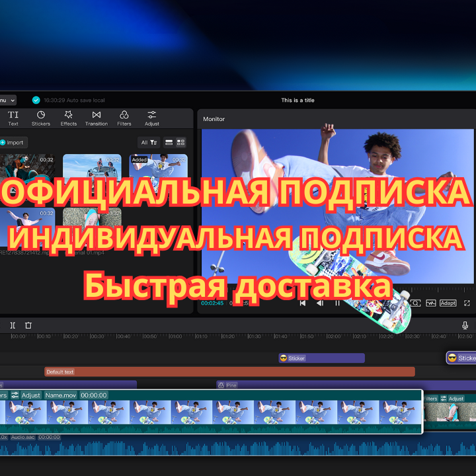This screenshot has height=476, width=476.
Task: Click the zoom preview icon in Monitor
Action: [415, 303]
